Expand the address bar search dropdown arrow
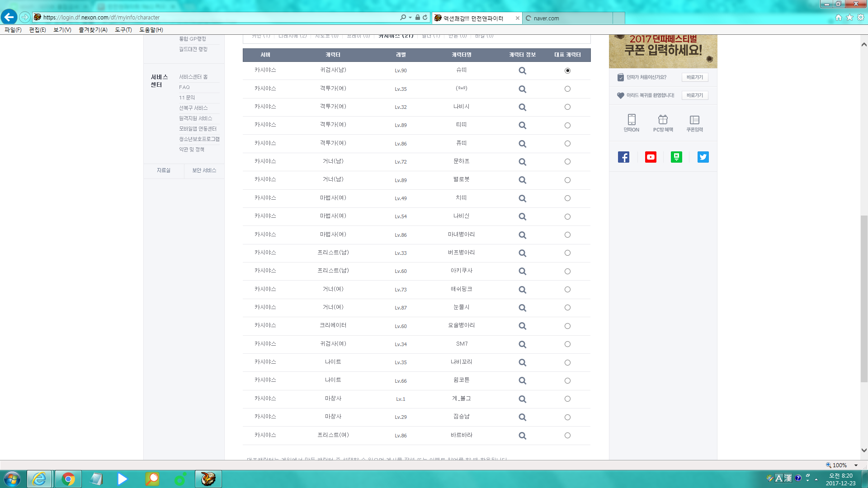 (410, 18)
